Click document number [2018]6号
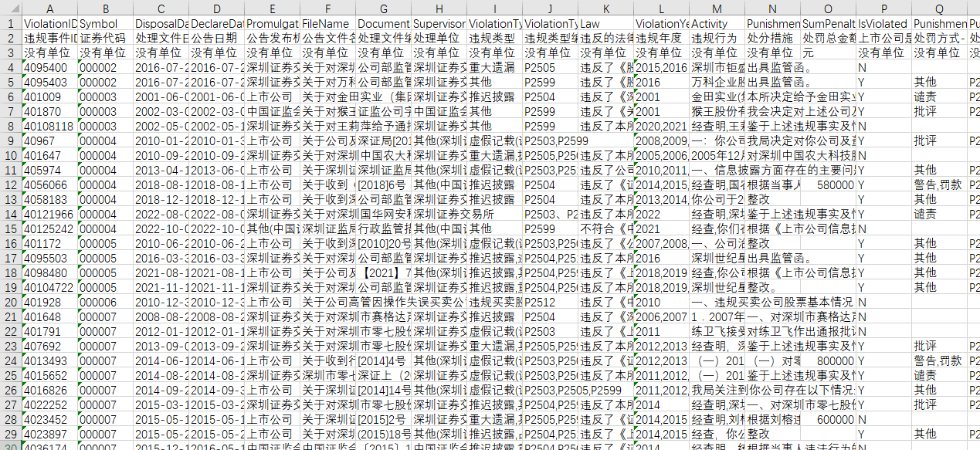The image size is (980, 450). [383, 185]
